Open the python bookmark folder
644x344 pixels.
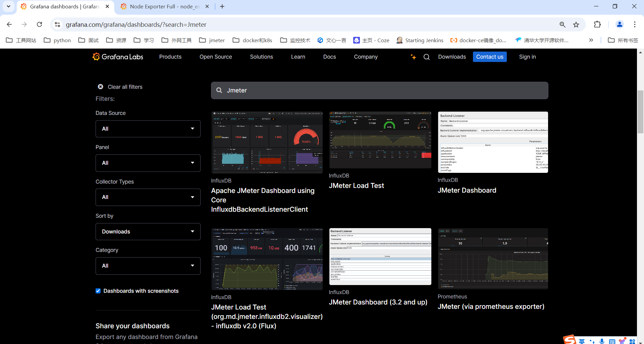[57, 40]
